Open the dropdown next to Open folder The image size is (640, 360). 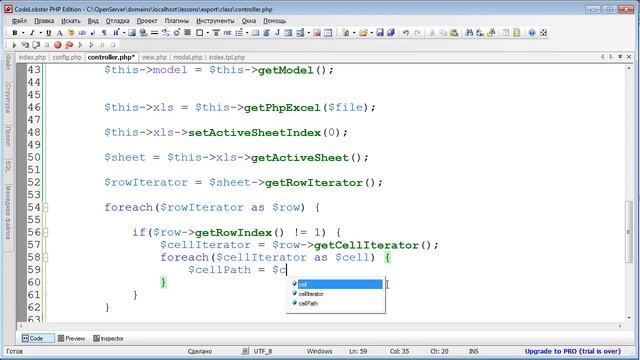[371, 33]
